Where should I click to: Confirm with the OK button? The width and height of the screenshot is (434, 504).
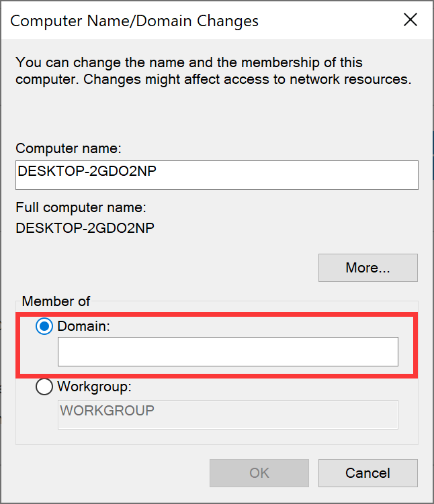point(259,473)
